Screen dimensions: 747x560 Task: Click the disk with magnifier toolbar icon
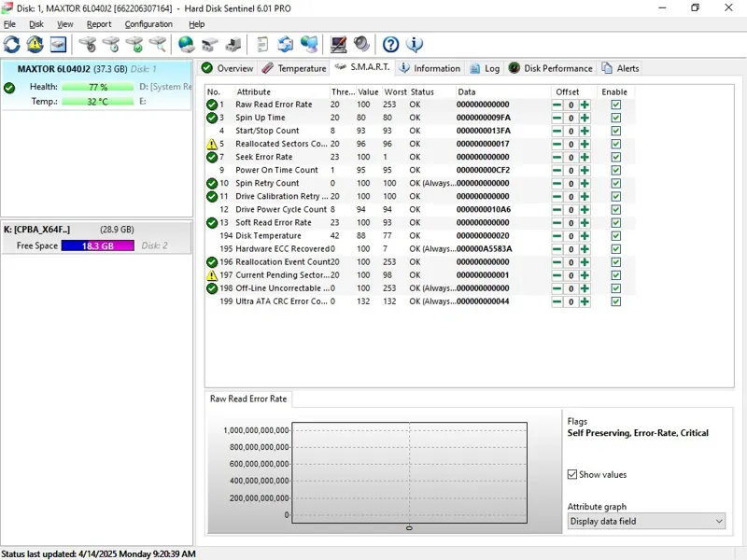pyautogui.click(x=158, y=44)
